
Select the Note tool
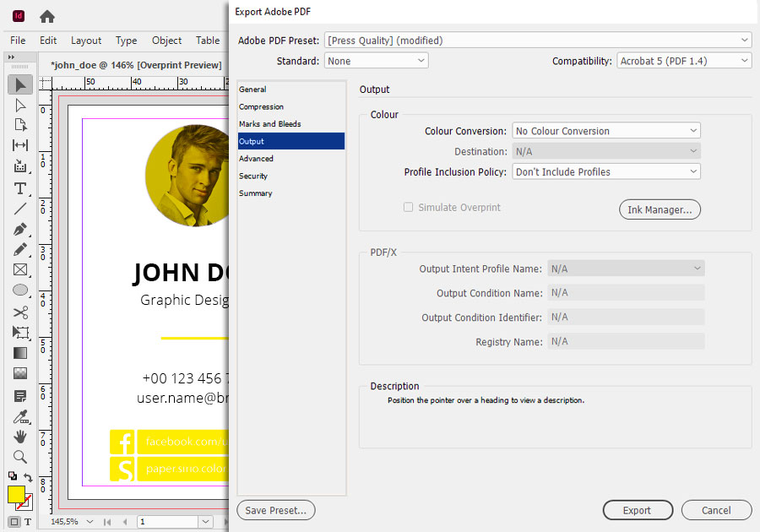coord(20,396)
